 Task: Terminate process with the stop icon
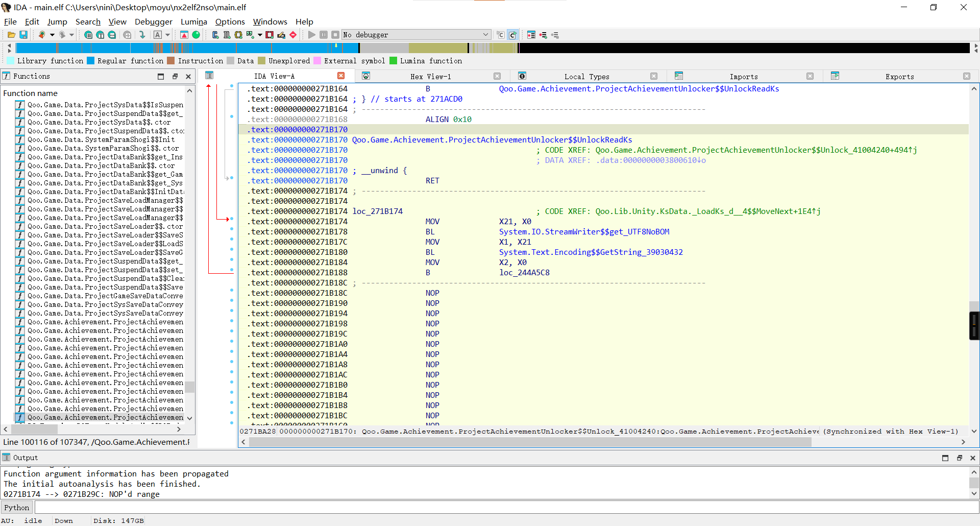[x=335, y=35]
